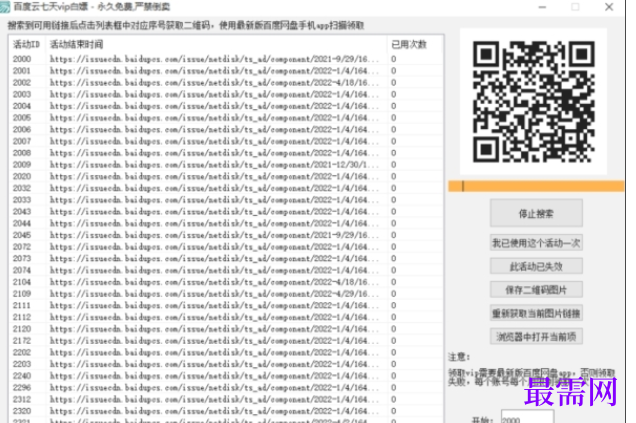Save QR code via 保存二维码图片
This screenshot has width=636, height=423.
tap(536, 290)
